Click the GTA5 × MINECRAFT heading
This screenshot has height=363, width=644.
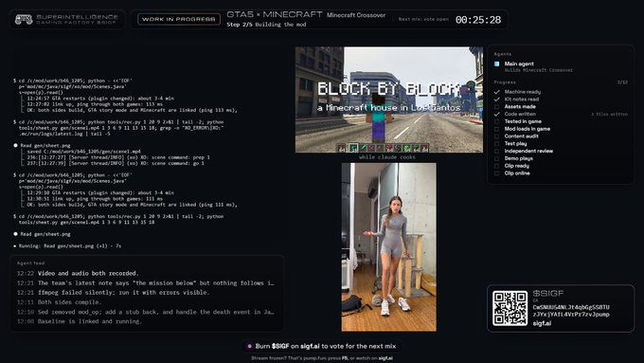(275, 14)
